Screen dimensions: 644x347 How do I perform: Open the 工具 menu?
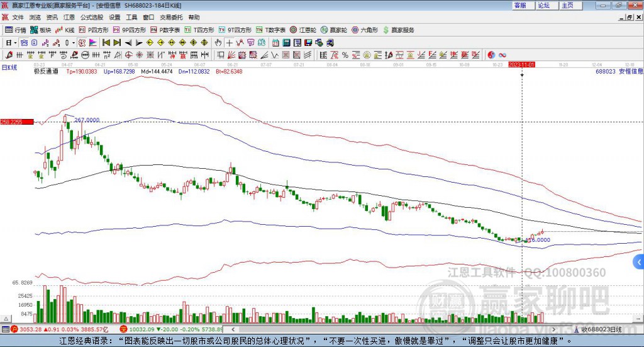coord(131,17)
